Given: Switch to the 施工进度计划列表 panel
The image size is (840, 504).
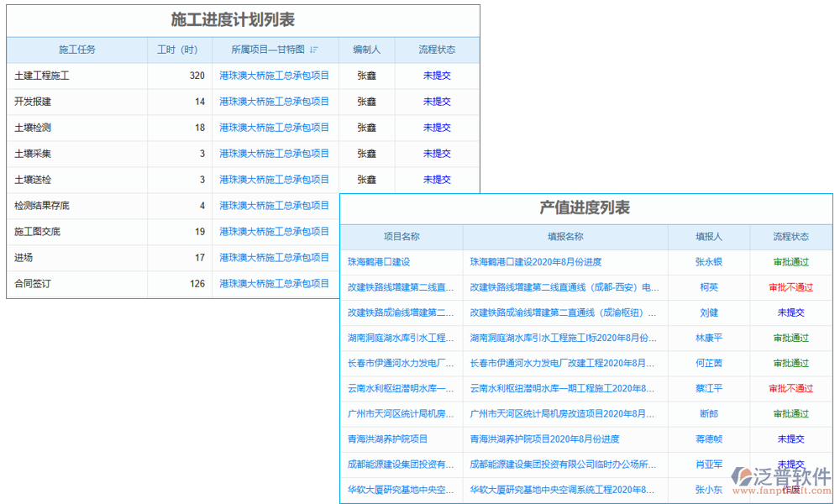Looking at the screenshot, I should pos(243,21).
